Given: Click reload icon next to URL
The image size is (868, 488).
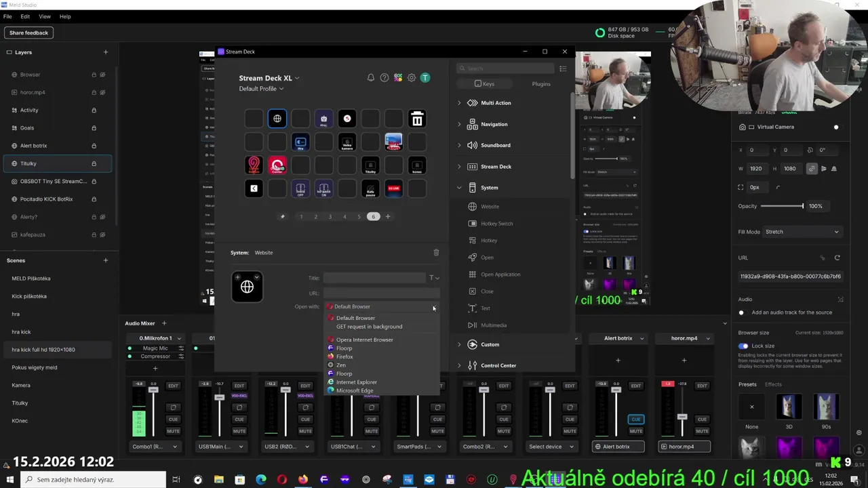Looking at the screenshot, I should (x=837, y=258).
